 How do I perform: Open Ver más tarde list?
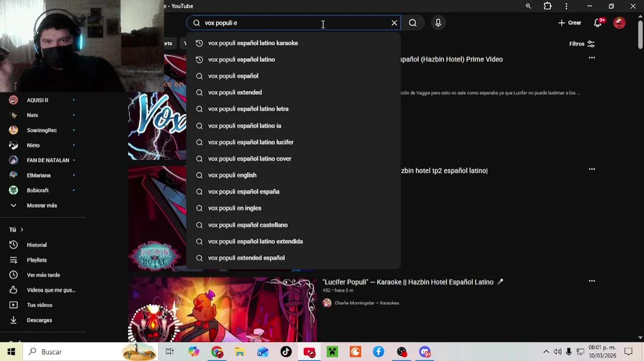43,275
